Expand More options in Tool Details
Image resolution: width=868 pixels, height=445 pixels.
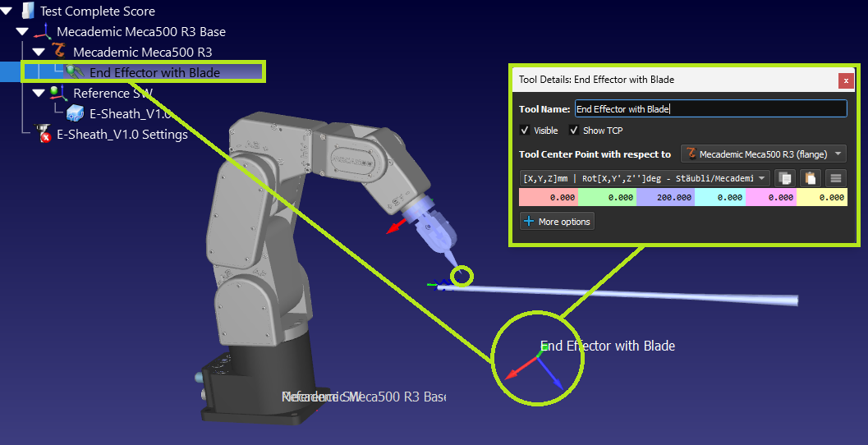point(557,222)
